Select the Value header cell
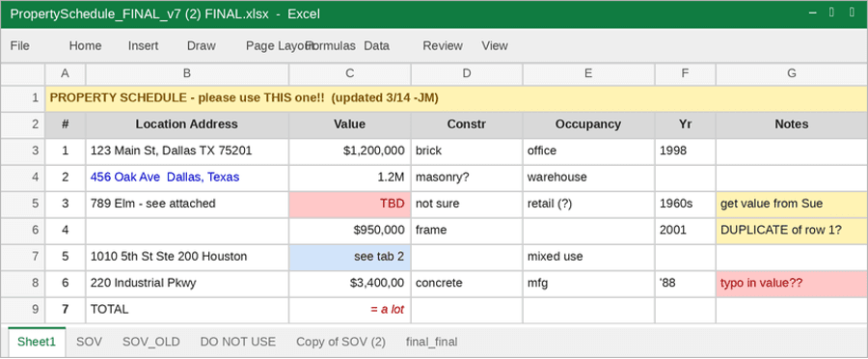 tap(350, 124)
